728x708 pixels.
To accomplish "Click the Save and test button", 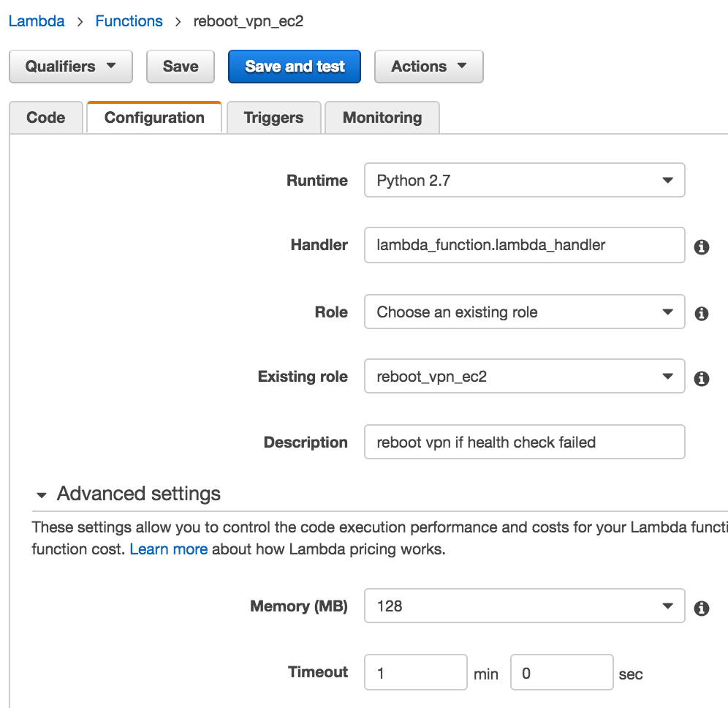I will [x=295, y=67].
